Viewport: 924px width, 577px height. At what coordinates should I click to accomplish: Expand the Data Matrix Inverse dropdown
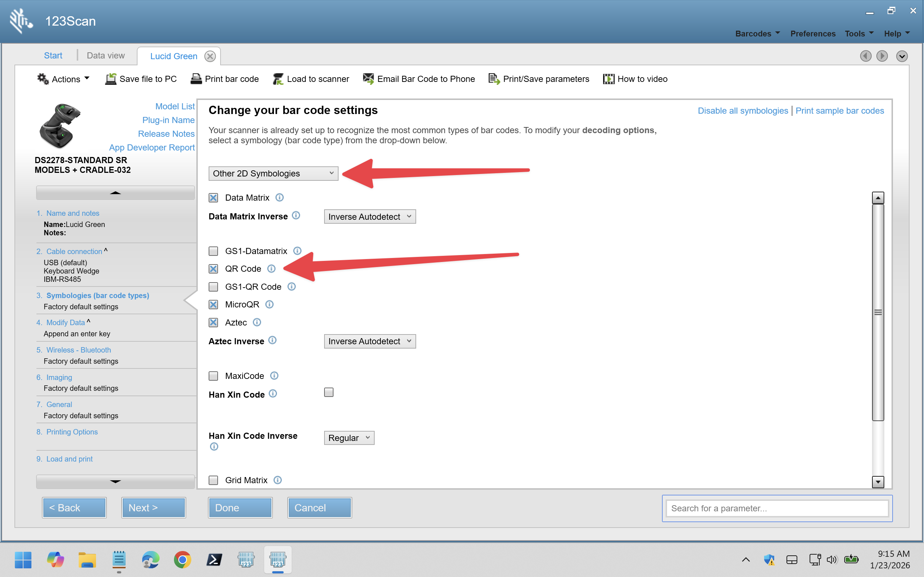pos(370,217)
